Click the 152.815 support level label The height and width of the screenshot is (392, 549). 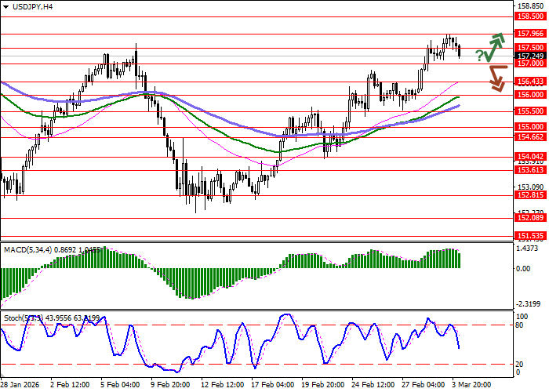click(530, 195)
